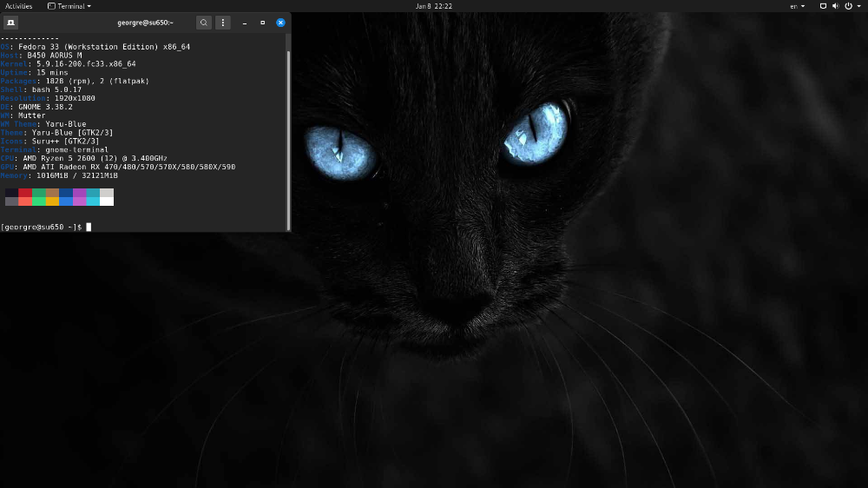
Task: Click the uptime value '15 mins'
Action: click(52, 73)
